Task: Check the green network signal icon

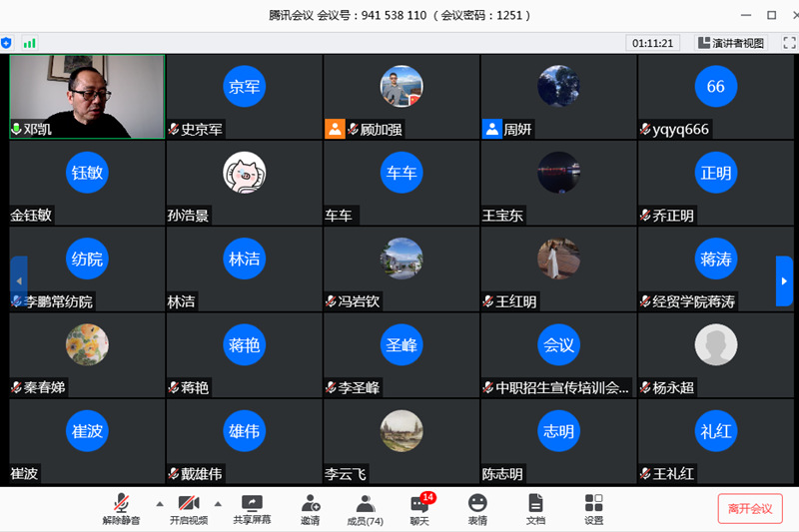Action: [30, 43]
